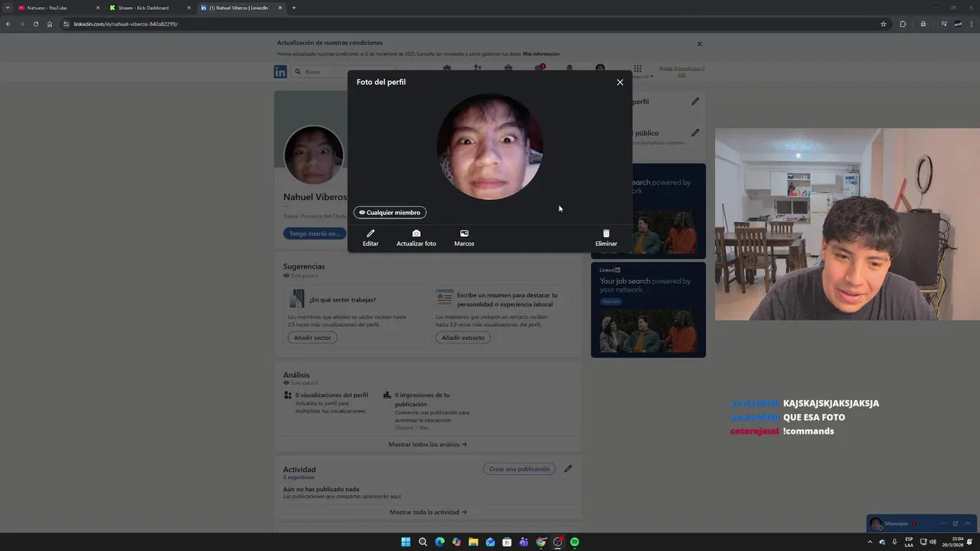This screenshot has height=551, width=980.
Task: Open the Cualquier miembro visibility setting
Action: 390,213
